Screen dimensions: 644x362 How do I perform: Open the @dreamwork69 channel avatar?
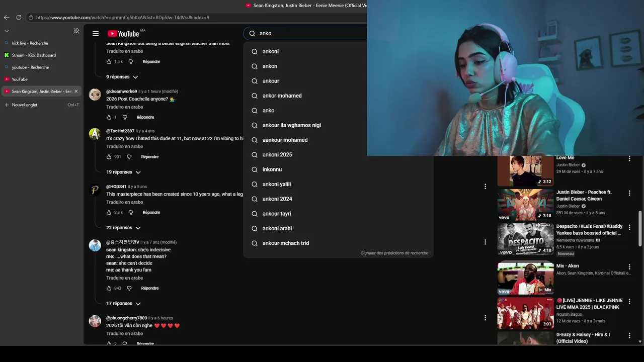(95, 95)
